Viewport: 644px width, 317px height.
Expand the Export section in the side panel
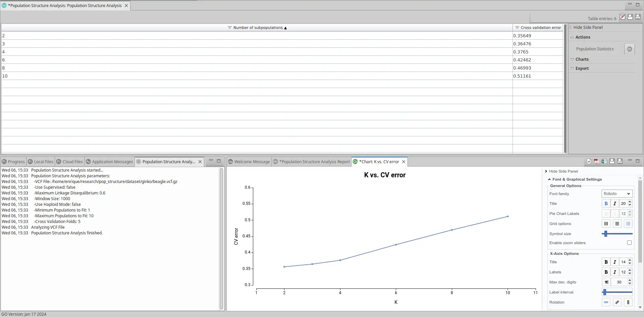tap(582, 69)
